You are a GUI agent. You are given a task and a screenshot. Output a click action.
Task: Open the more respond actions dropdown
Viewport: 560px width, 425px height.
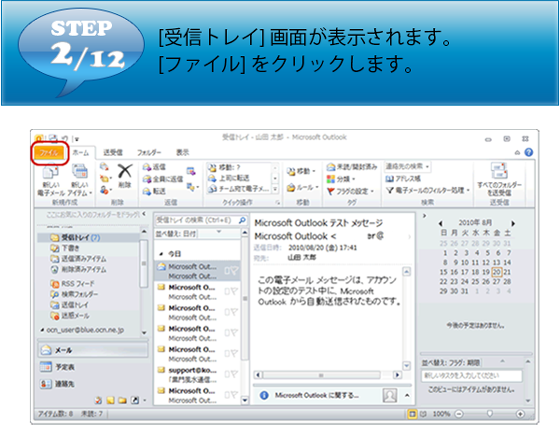192,187
